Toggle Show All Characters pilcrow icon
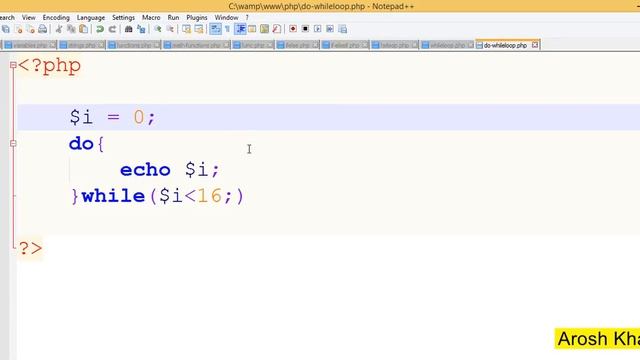The height and width of the screenshot is (360, 640). click(x=227, y=29)
